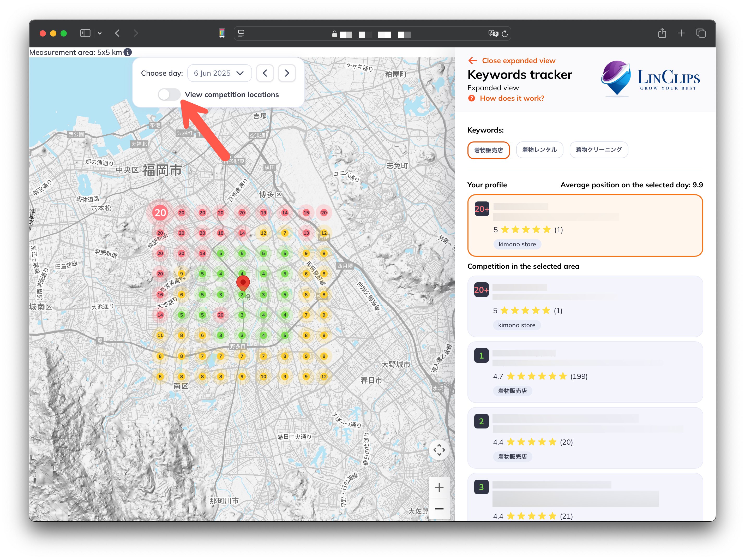
Task: Click the map recenter target button
Action: click(x=439, y=450)
